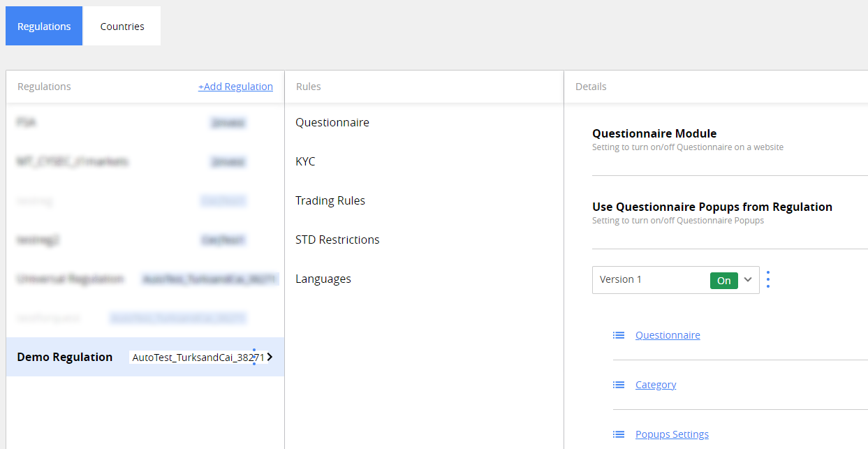Click the +Add Regulation link
Screen dimensions: 868x449
tap(235, 86)
